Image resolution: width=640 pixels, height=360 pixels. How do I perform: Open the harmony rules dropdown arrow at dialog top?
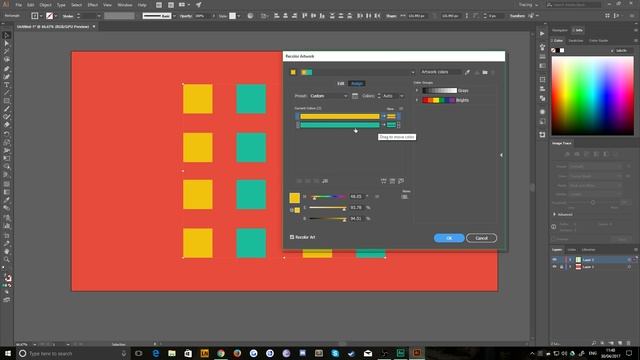point(413,72)
